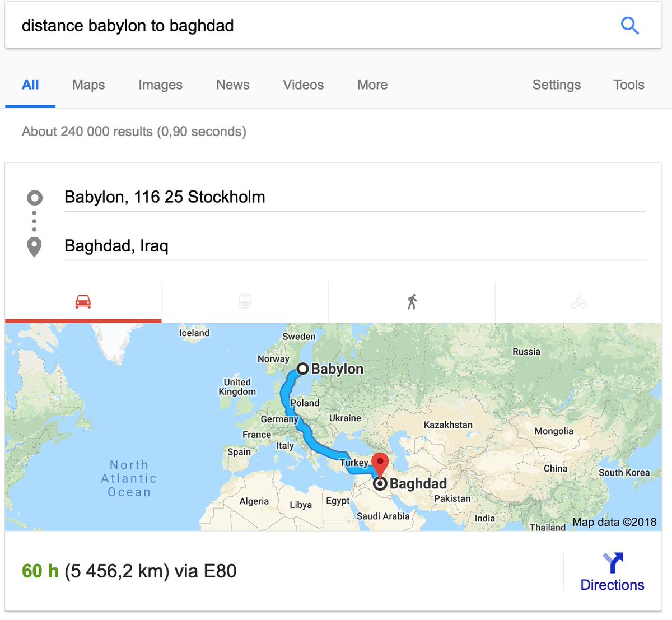Image resolution: width=672 pixels, height=620 pixels.
Task: Open the search Tools options
Action: coord(628,85)
